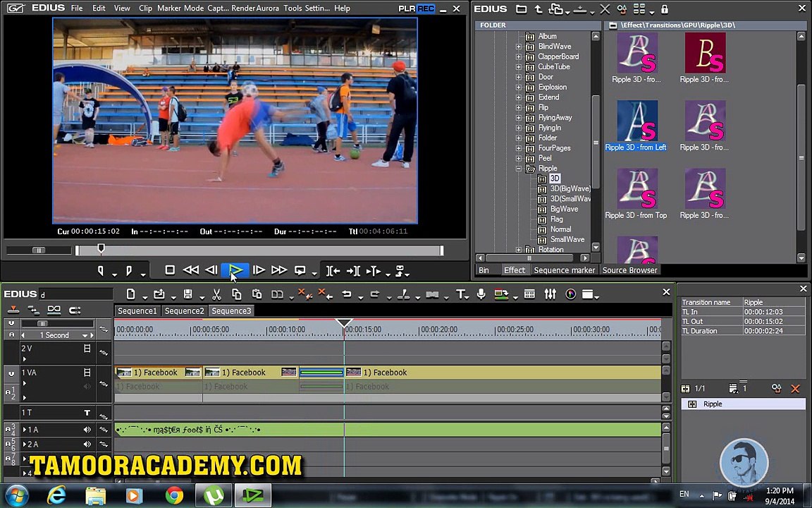
Task: Click the Open project icon
Action: point(159,294)
